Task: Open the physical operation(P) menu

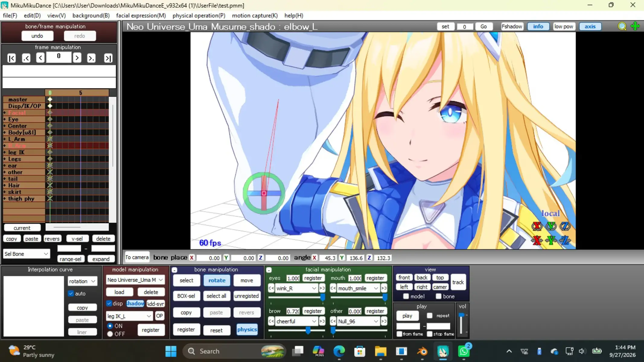Action: tap(199, 15)
